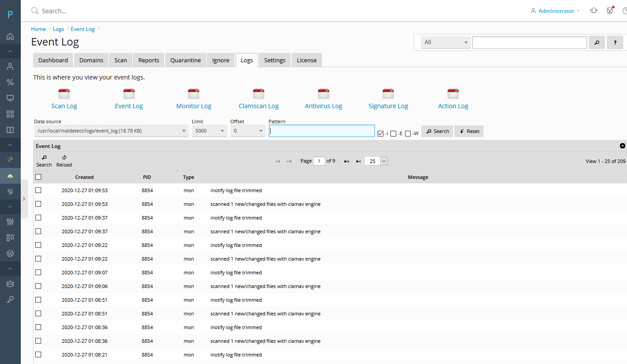Check the -E pattern option
The image size is (627, 364).
[x=394, y=133]
